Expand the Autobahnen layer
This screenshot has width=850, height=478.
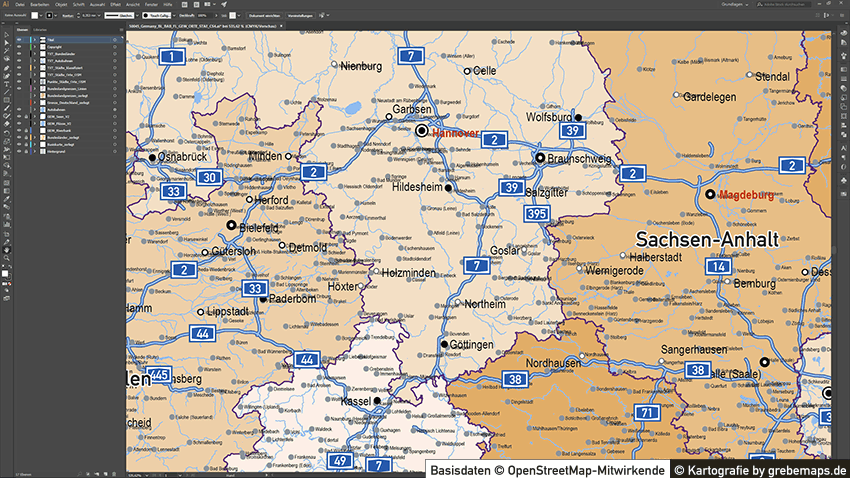[32, 110]
